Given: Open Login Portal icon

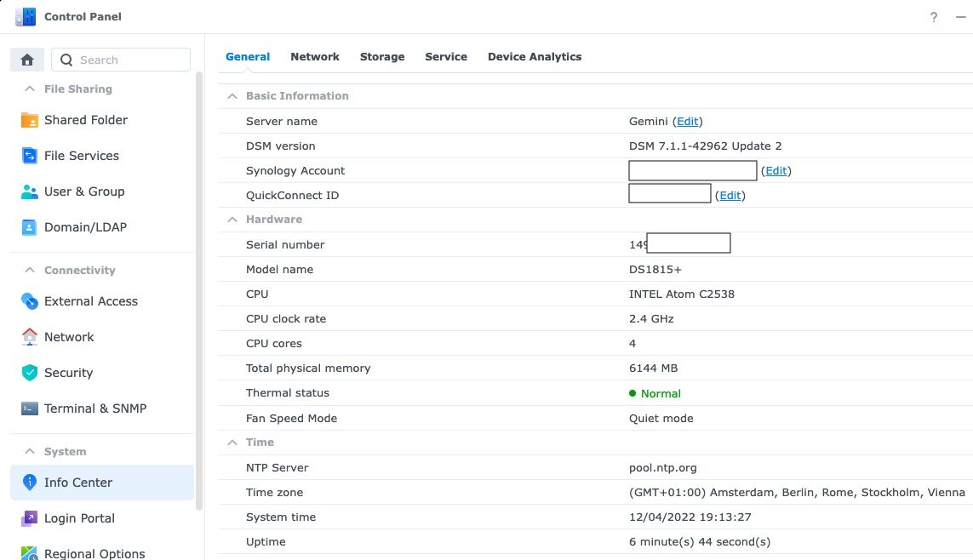Looking at the screenshot, I should click(29, 517).
